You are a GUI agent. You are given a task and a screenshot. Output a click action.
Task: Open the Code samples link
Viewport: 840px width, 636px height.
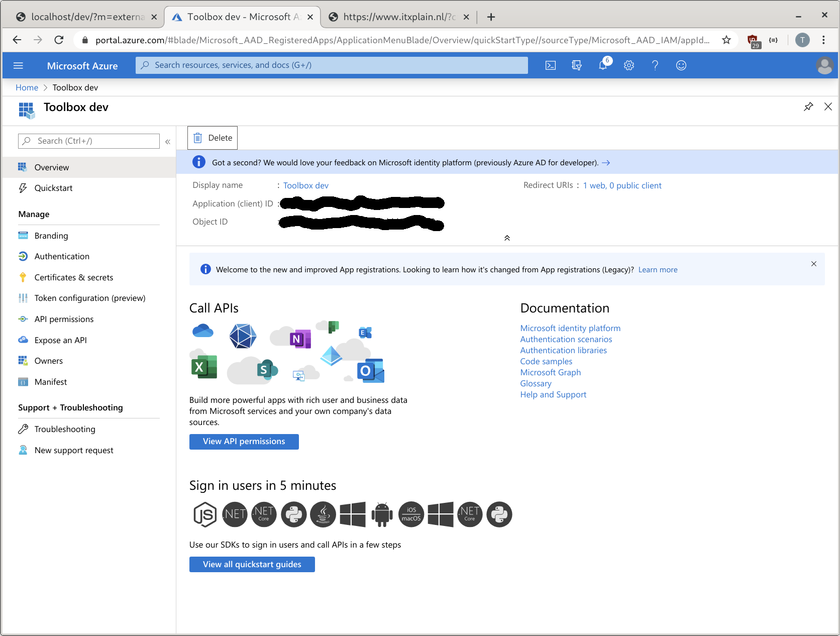point(546,361)
